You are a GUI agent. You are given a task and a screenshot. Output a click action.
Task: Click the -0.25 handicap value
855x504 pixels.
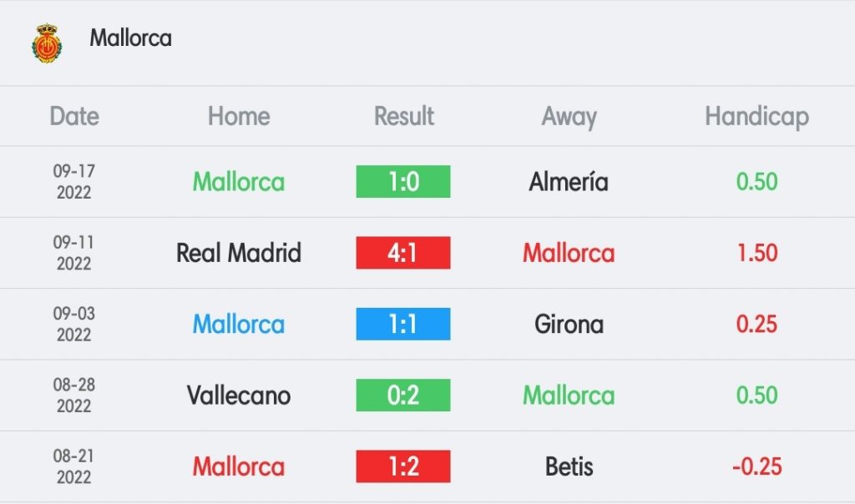756,466
